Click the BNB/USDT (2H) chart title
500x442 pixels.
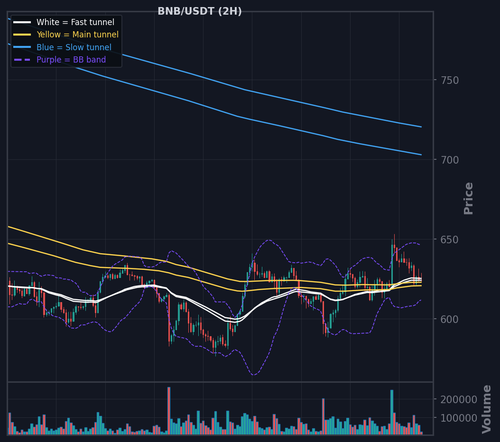coord(199,11)
